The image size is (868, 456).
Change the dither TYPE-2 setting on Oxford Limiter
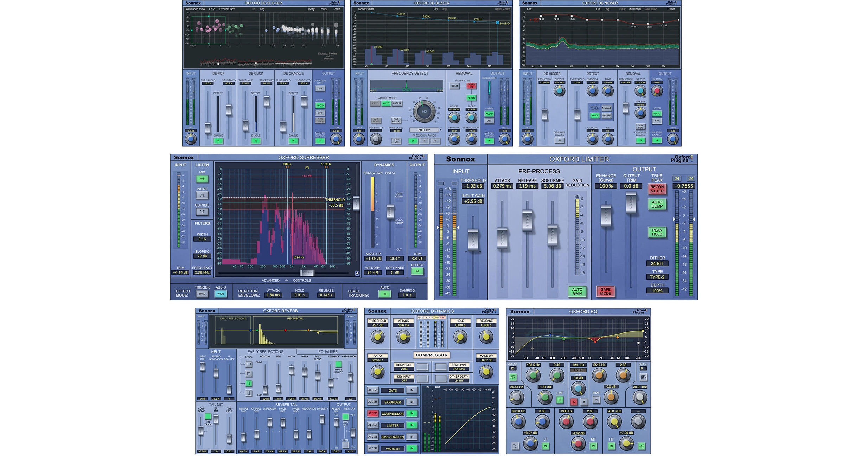click(657, 277)
